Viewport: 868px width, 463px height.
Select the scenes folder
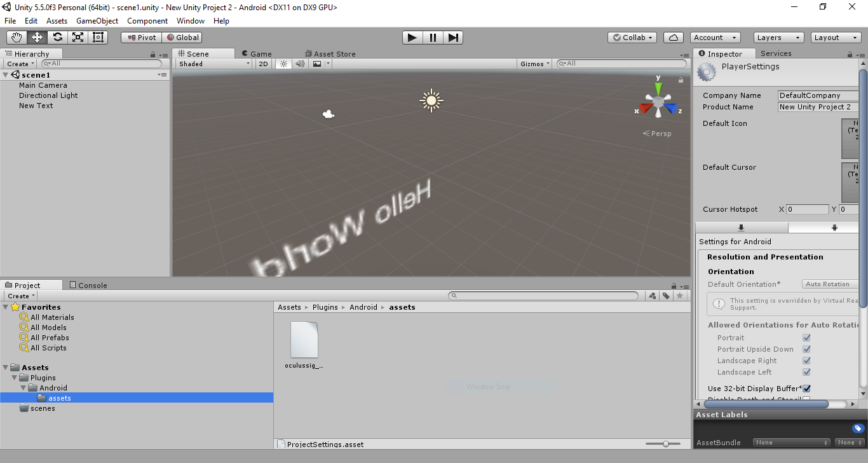pos(43,408)
